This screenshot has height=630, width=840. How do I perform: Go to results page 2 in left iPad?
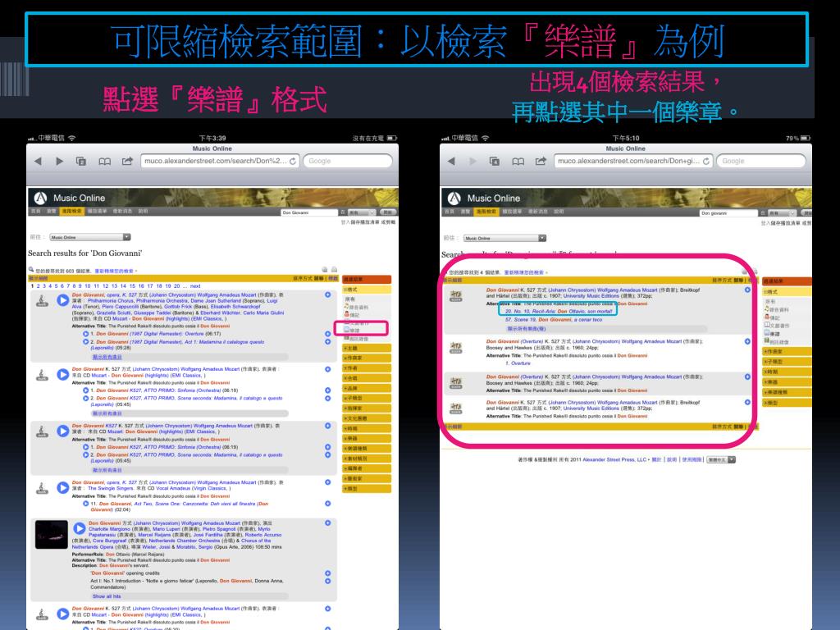click(38, 286)
